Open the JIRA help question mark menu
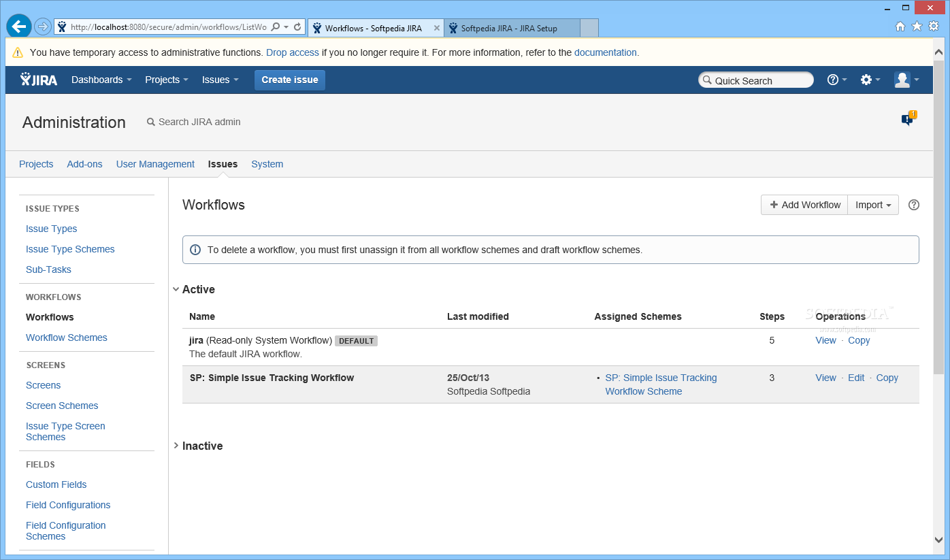This screenshot has height=560, width=950. click(837, 80)
